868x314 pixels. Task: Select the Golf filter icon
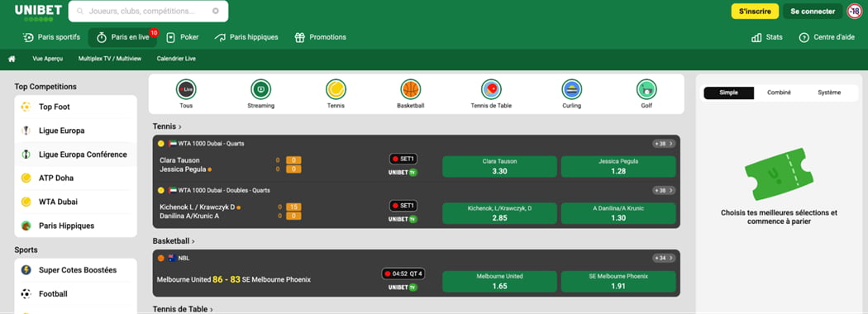tap(646, 88)
